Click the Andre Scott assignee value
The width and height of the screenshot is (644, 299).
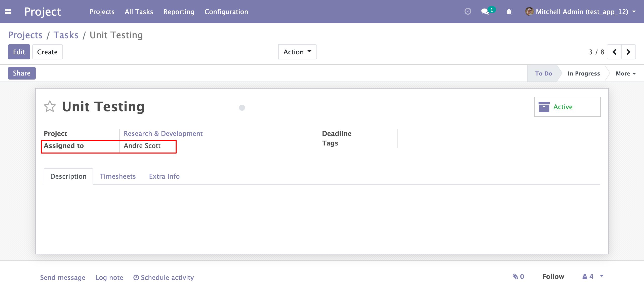tap(142, 146)
